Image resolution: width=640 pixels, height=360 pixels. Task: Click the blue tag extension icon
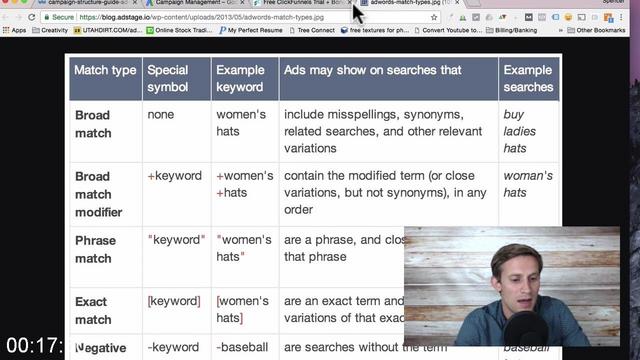pyautogui.click(x=555, y=17)
